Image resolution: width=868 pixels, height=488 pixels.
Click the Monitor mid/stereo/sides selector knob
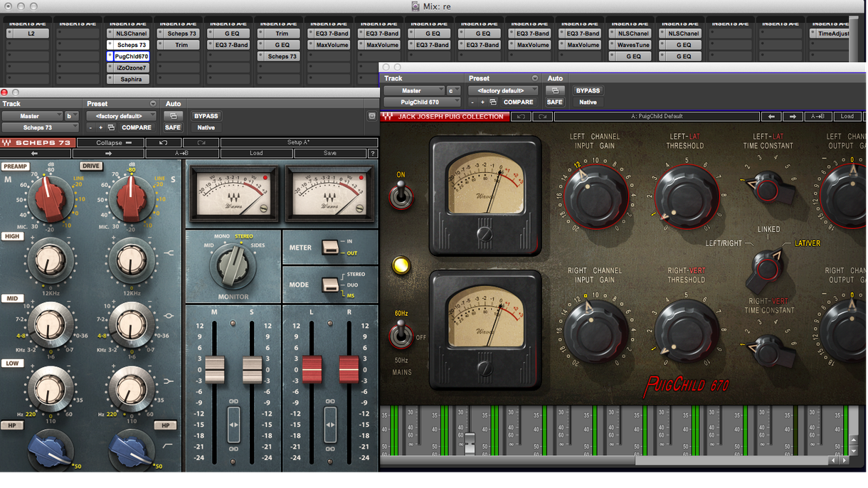click(233, 265)
